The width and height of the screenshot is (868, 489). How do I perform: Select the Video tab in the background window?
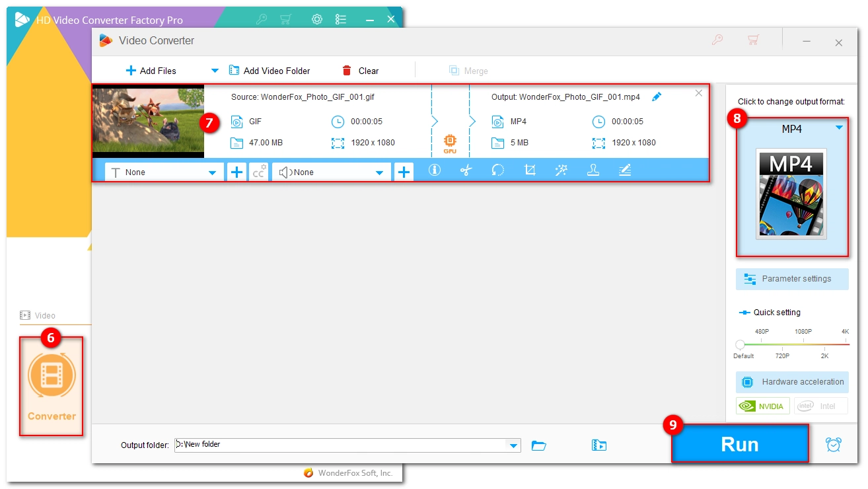coord(38,316)
